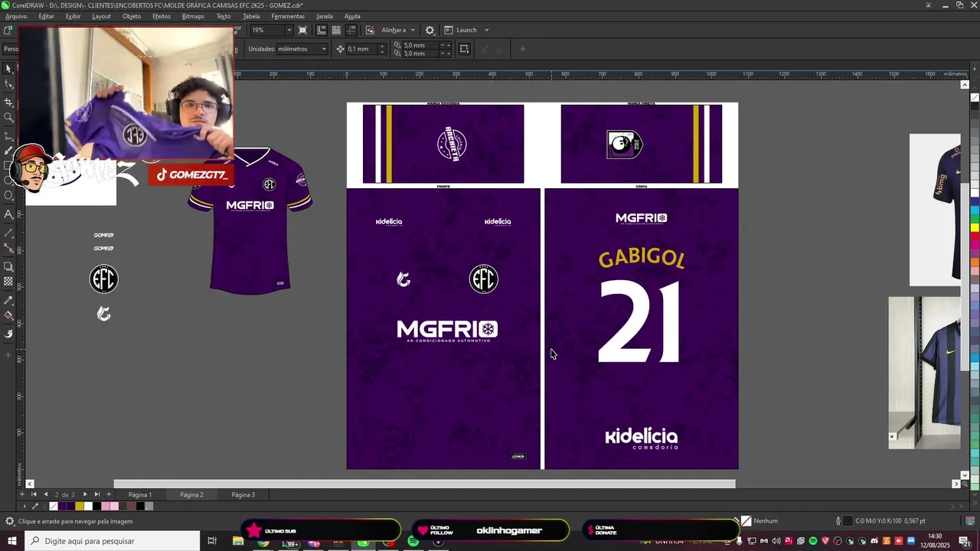Expand the Launch dropdown arrow
This screenshot has height=551, width=980.
click(x=485, y=30)
